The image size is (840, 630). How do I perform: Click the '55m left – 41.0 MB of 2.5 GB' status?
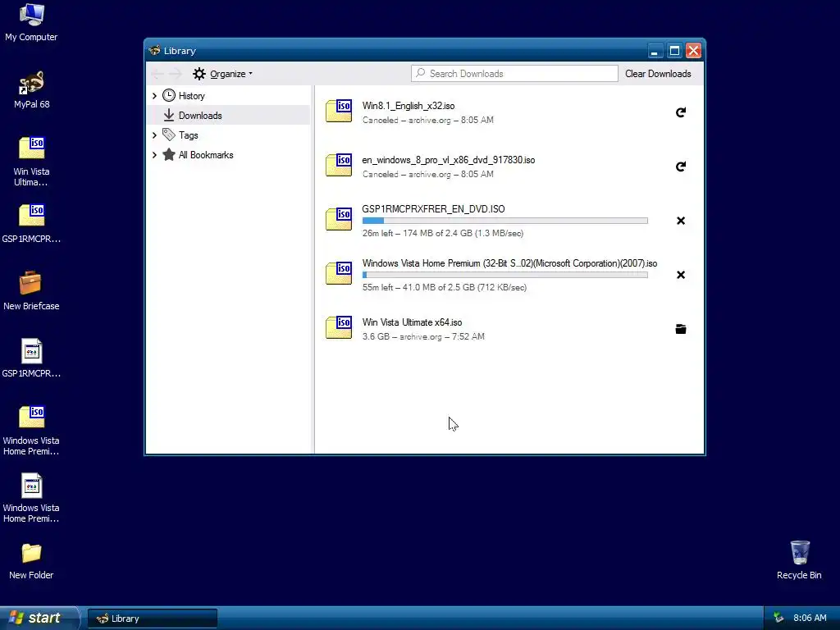click(x=445, y=288)
